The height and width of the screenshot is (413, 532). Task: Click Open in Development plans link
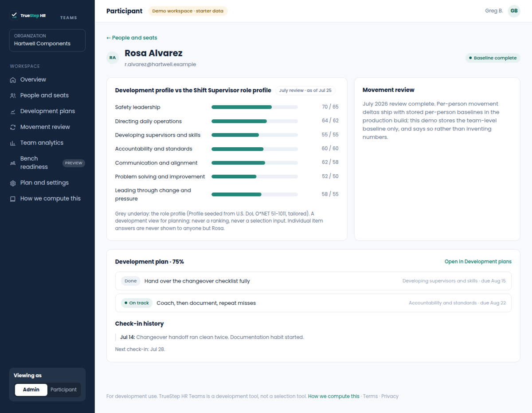[478, 262]
